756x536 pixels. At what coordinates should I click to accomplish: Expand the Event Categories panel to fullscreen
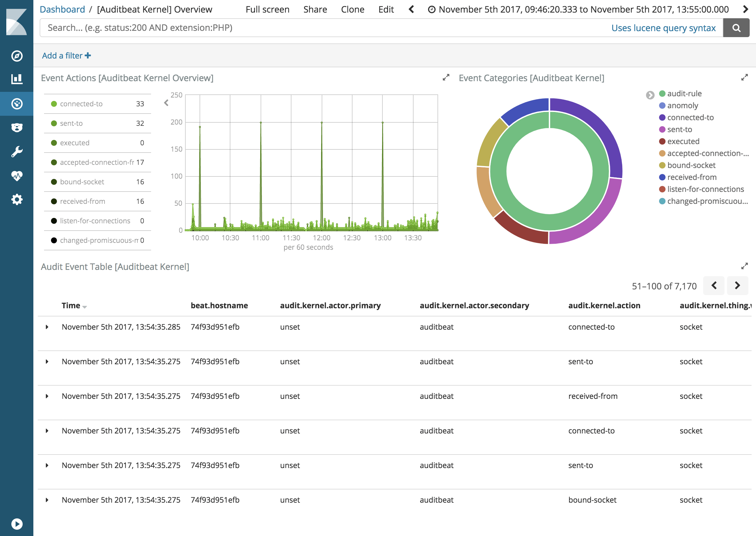[x=744, y=78]
